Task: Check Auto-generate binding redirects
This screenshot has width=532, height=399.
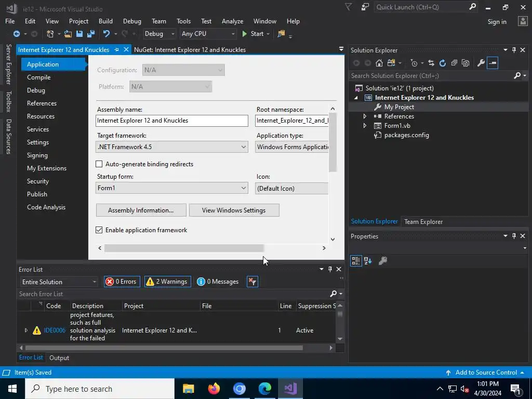Action: click(99, 164)
